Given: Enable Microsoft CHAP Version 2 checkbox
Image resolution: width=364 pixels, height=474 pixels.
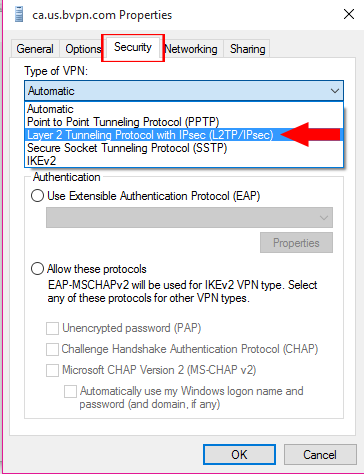Looking at the screenshot, I should (52, 370).
